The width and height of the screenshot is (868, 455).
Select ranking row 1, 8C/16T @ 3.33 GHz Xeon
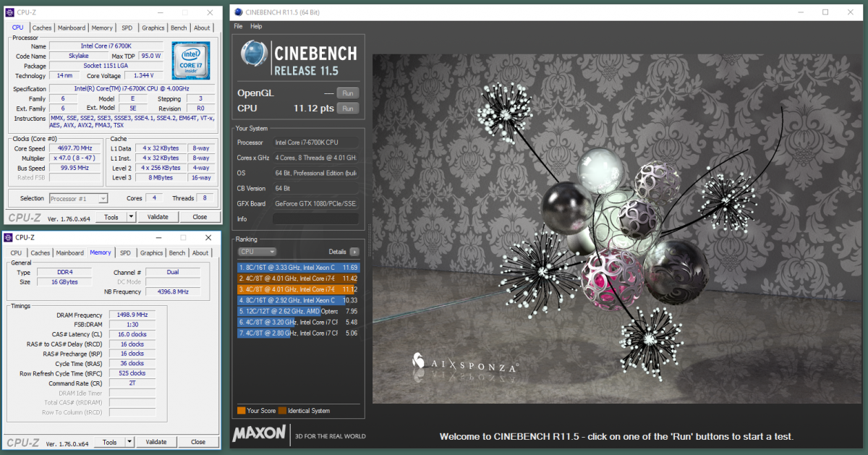pyautogui.click(x=298, y=267)
